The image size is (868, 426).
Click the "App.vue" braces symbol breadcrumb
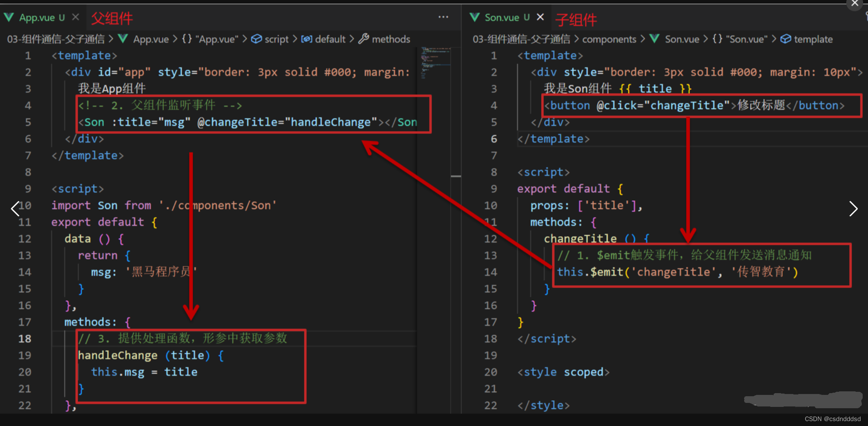point(210,39)
